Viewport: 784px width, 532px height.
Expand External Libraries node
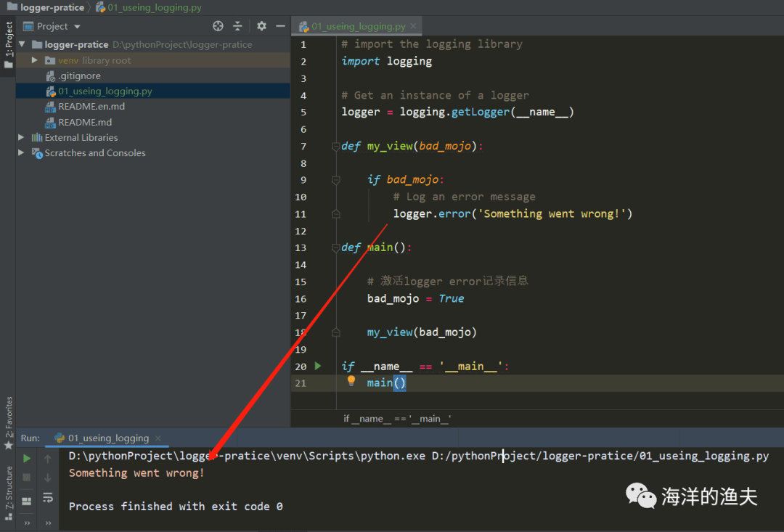21,137
